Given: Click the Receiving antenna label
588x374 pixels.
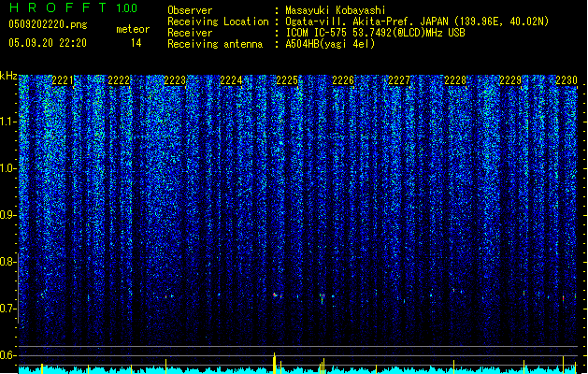Looking at the screenshot, I should [x=215, y=44].
